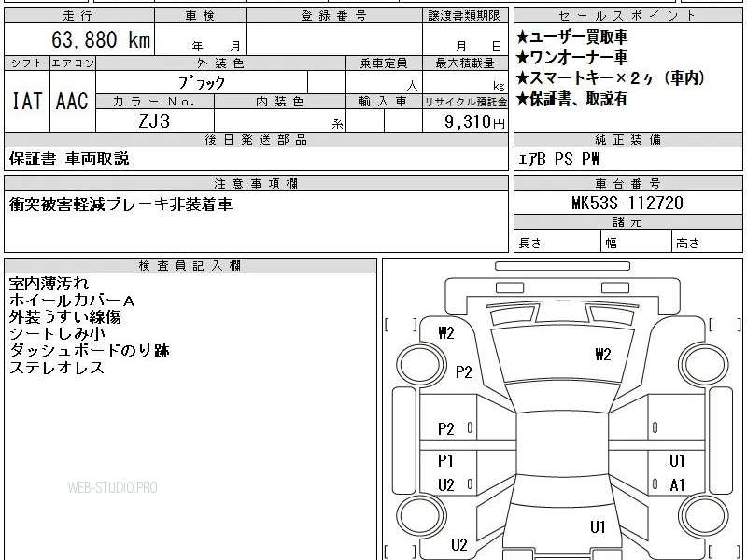
Task: Click the 車検 header cell
Action: 200,16
